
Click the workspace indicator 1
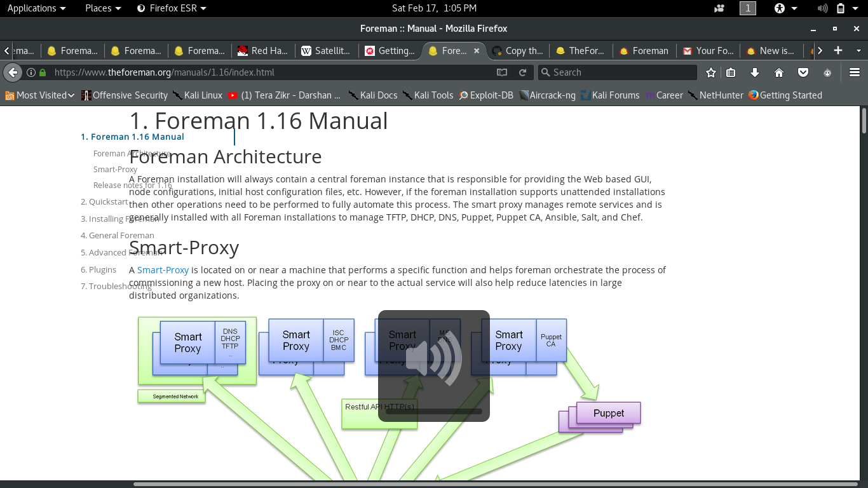coord(748,8)
